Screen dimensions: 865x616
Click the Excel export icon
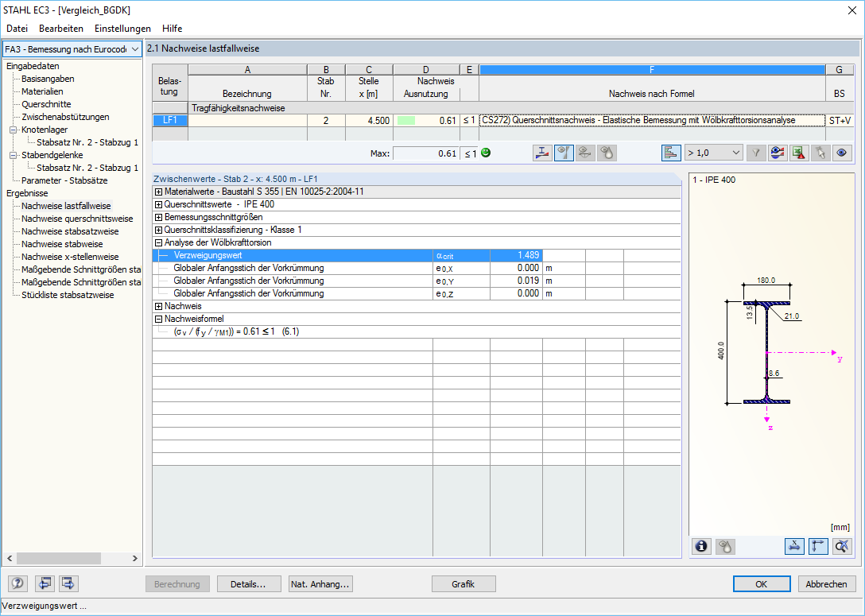(x=798, y=153)
